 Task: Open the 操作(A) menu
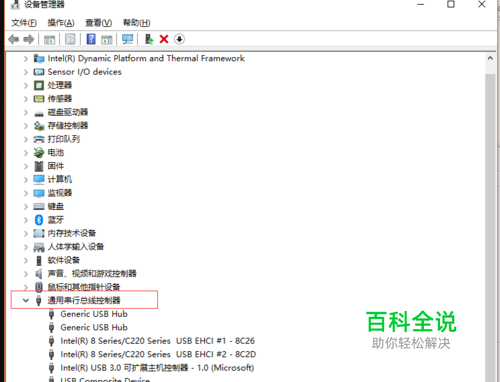coord(61,23)
